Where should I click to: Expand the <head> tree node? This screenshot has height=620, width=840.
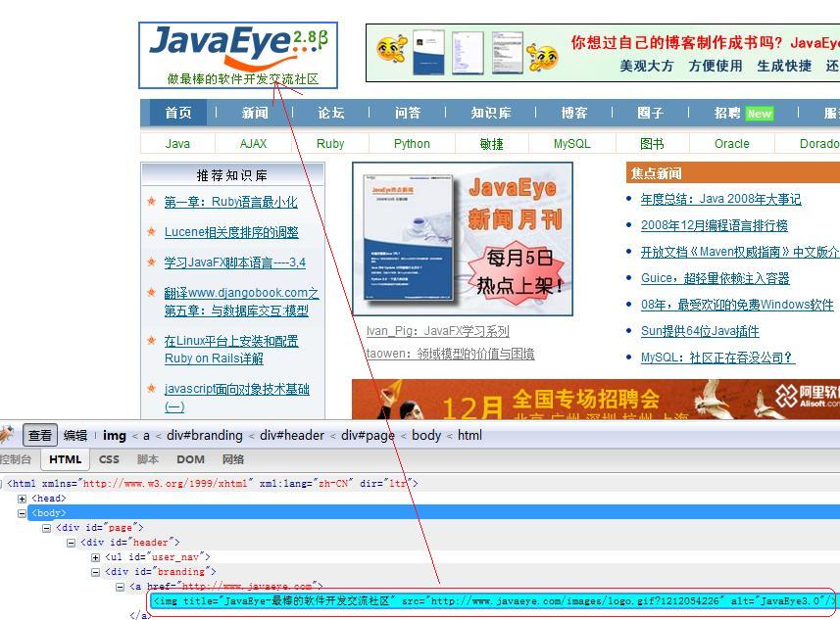[22, 498]
